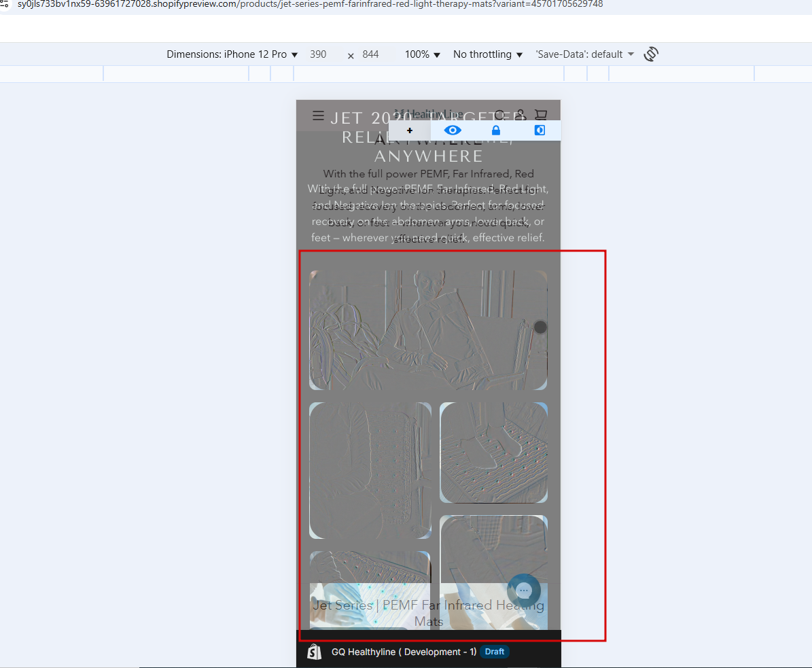812x668 pixels.
Task: Open the tall left image of mat on chair
Action: point(370,470)
